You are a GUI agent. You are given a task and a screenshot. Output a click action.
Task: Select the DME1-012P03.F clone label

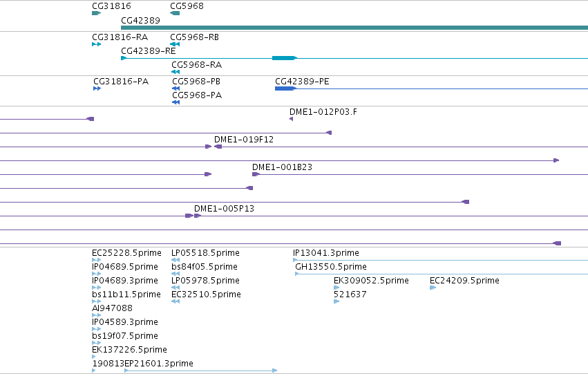pos(323,112)
